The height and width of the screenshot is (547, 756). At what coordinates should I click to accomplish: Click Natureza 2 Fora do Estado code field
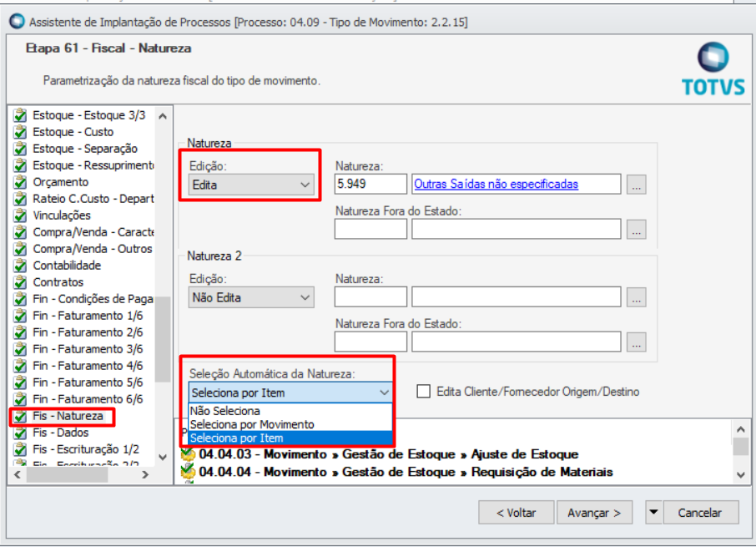coord(370,342)
